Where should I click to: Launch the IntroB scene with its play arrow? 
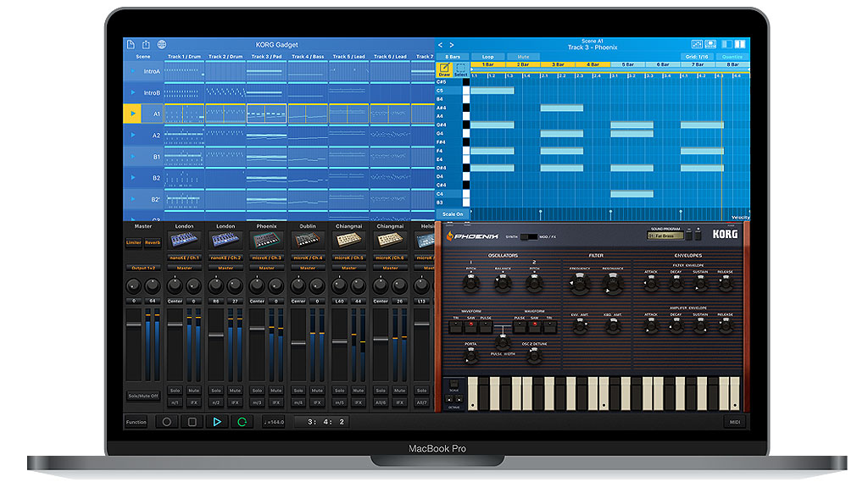pyautogui.click(x=133, y=92)
